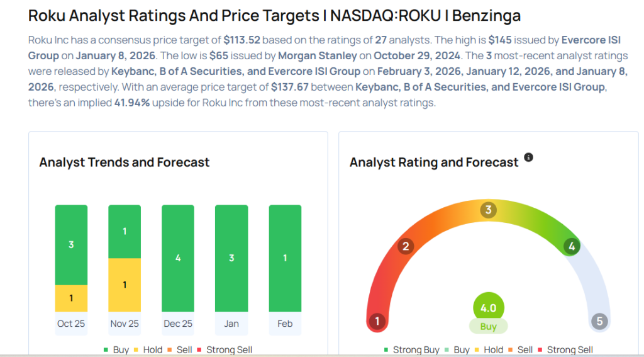This screenshot has width=644, height=357.
Task: Click the green 4.0 rating bubble
Action: pos(488,308)
